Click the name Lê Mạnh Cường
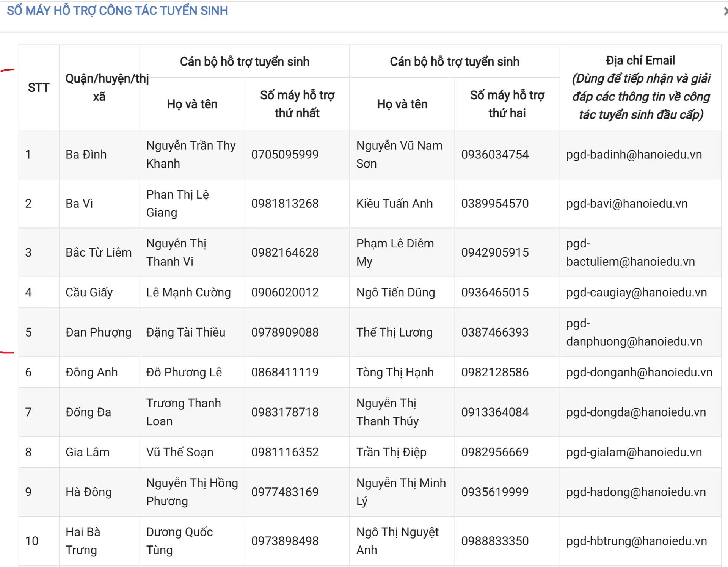Image resolution: width=728 pixels, height=567 pixels. 188,293
